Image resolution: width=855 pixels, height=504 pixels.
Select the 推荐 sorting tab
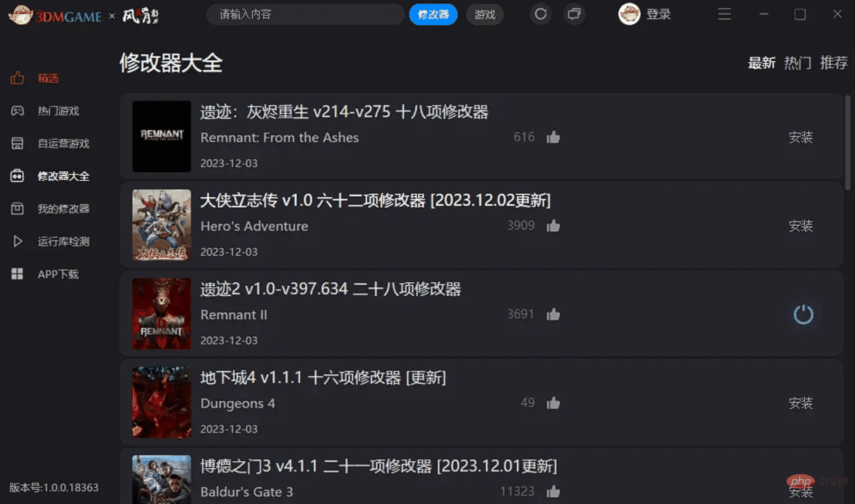point(834,63)
